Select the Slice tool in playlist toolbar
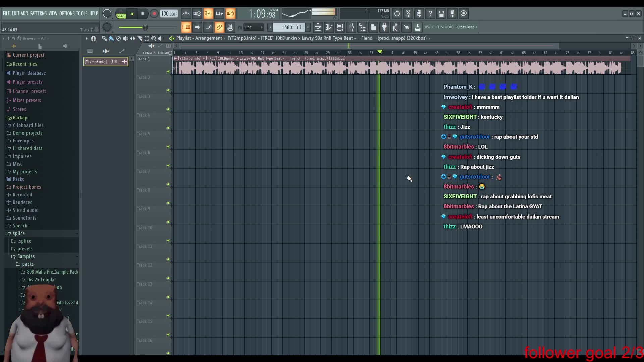 point(140,38)
